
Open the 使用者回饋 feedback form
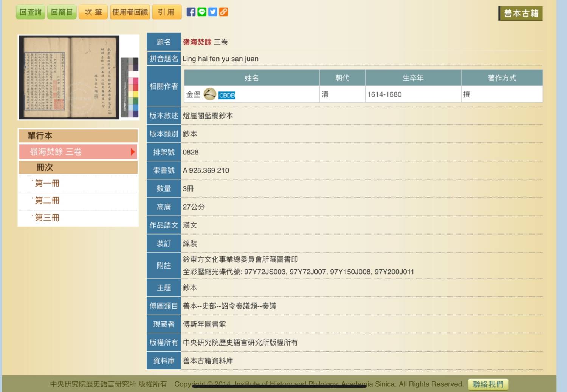130,12
